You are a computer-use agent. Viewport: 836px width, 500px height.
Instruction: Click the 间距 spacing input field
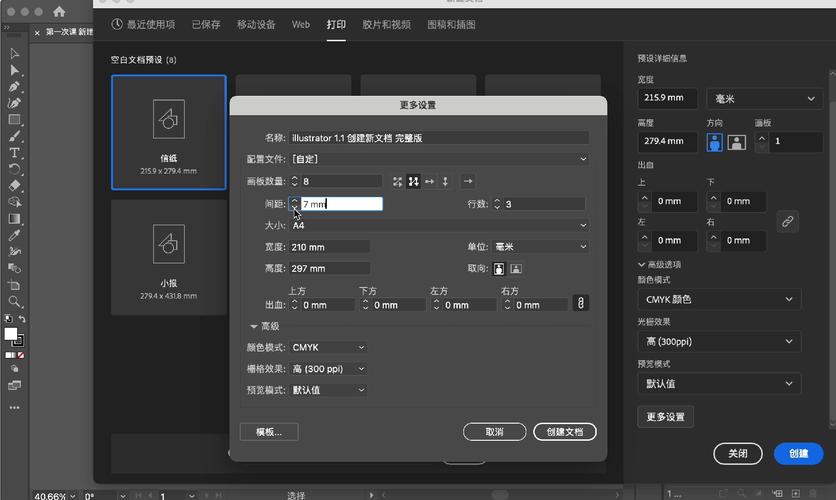click(342, 204)
